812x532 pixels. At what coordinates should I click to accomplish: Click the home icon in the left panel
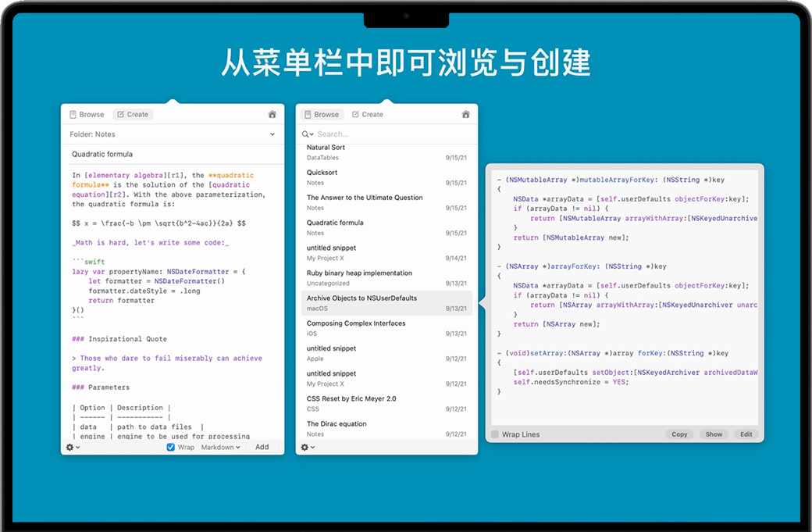(272, 115)
